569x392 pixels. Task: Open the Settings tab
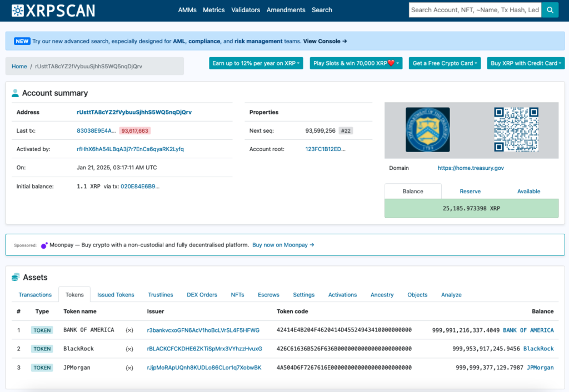304,295
